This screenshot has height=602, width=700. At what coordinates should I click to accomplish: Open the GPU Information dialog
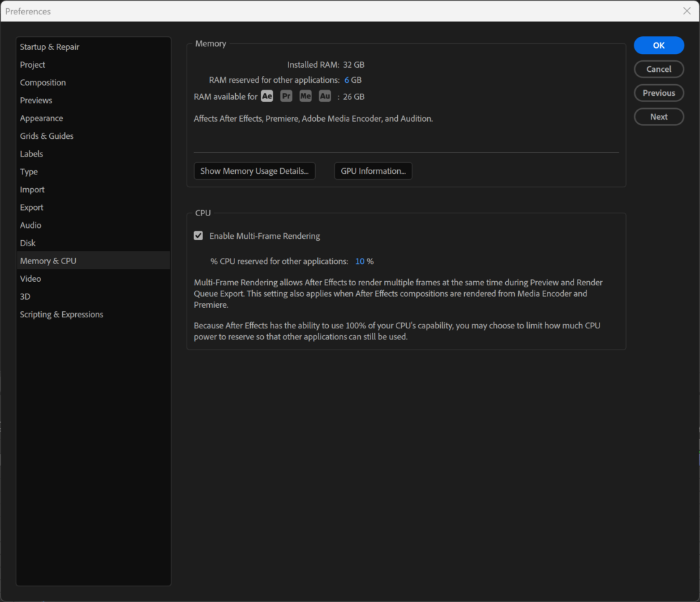tap(373, 171)
